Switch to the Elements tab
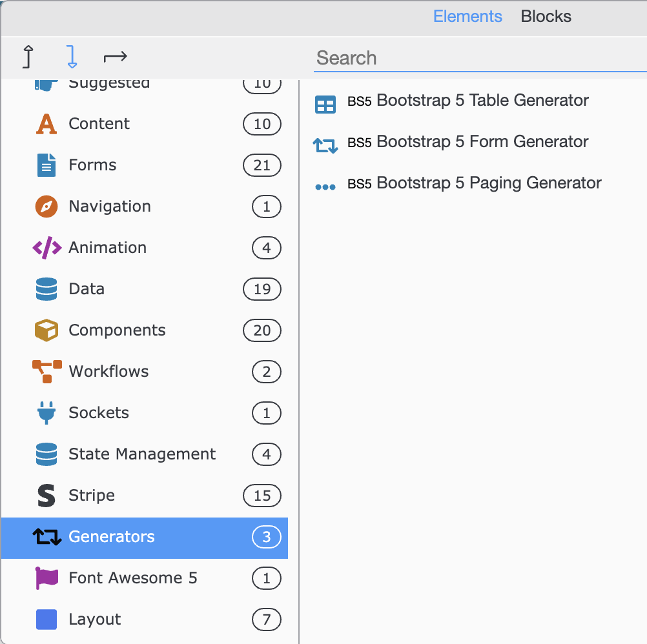The height and width of the screenshot is (644, 647). coord(467,17)
